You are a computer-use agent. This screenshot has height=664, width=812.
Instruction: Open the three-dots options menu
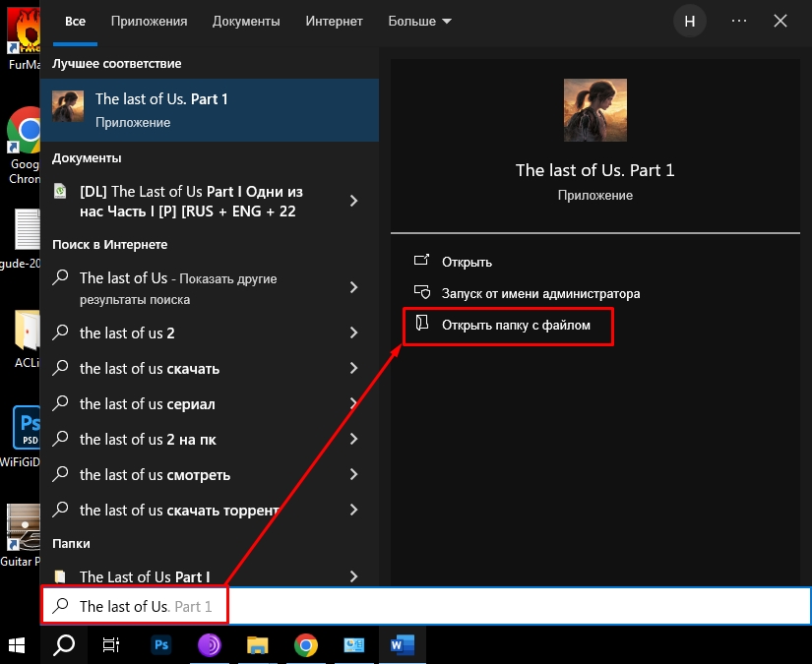click(739, 21)
